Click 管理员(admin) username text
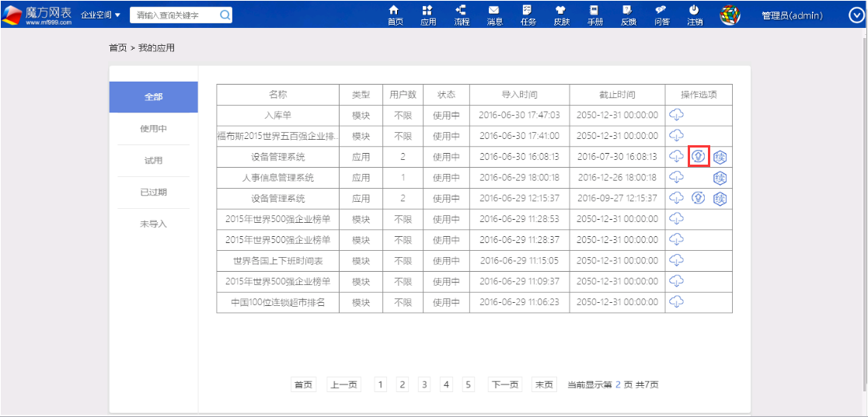Viewport: 868px width, 417px height. 792,16
